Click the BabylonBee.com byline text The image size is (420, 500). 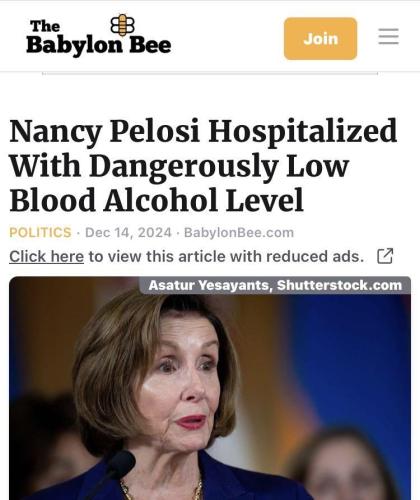tap(239, 232)
